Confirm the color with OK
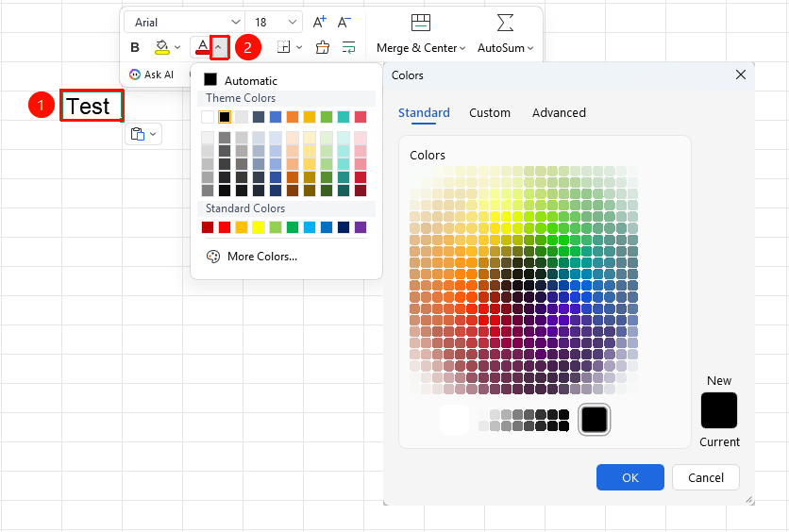The width and height of the screenshot is (789, 532). 630,477
